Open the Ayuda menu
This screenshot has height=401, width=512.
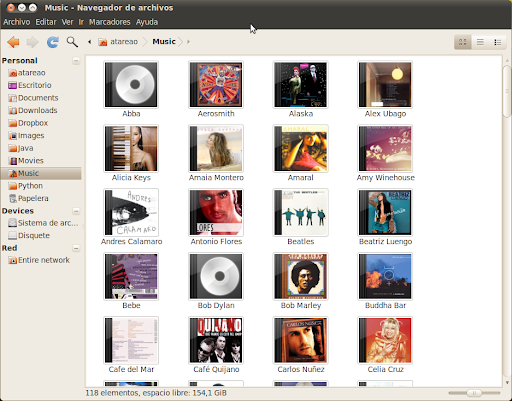[x=147, y=22]
